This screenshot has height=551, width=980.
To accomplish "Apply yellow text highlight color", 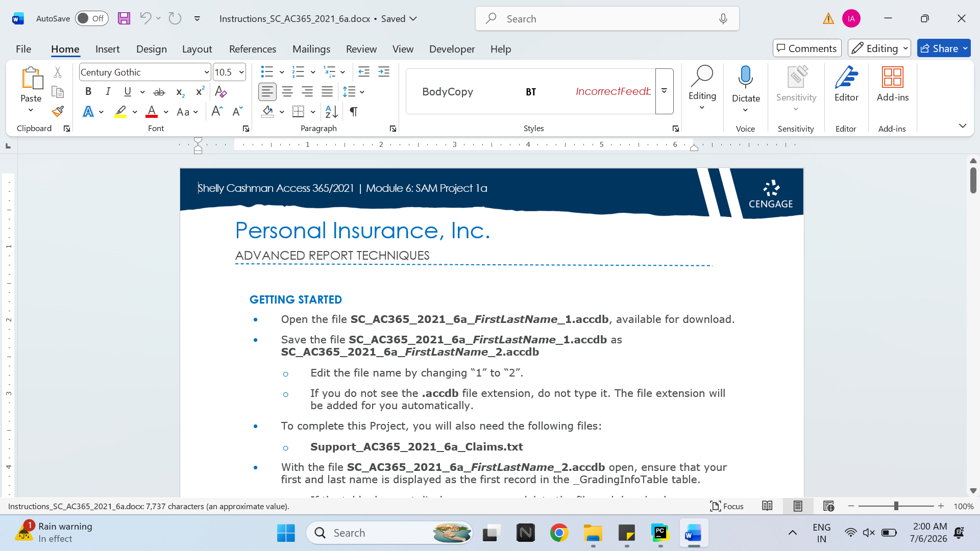I will point(120,111).
